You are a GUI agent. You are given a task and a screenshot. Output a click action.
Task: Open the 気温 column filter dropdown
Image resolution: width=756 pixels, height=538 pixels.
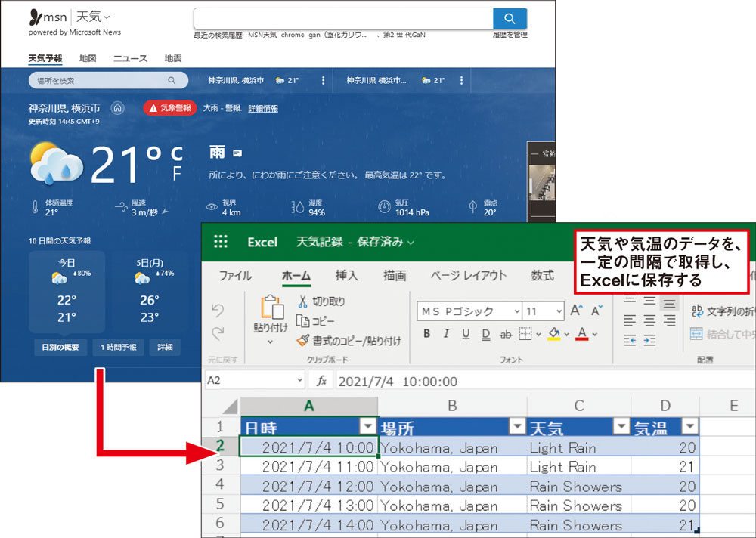(690, 426)
